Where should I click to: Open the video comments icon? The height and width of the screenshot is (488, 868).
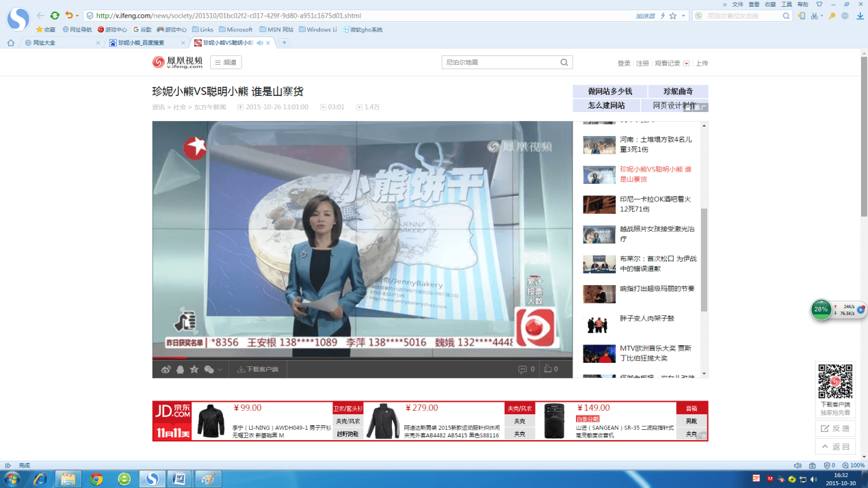point(523,369)
